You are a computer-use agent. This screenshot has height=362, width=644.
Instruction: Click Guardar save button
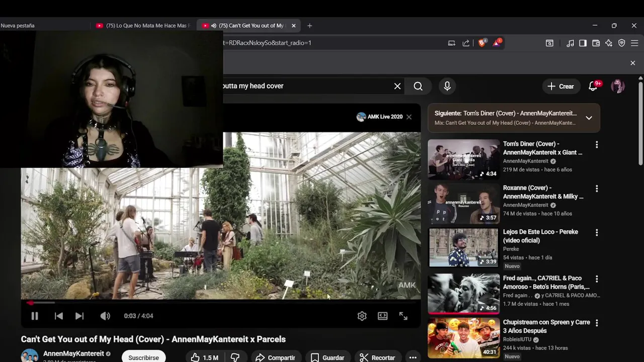328,357
